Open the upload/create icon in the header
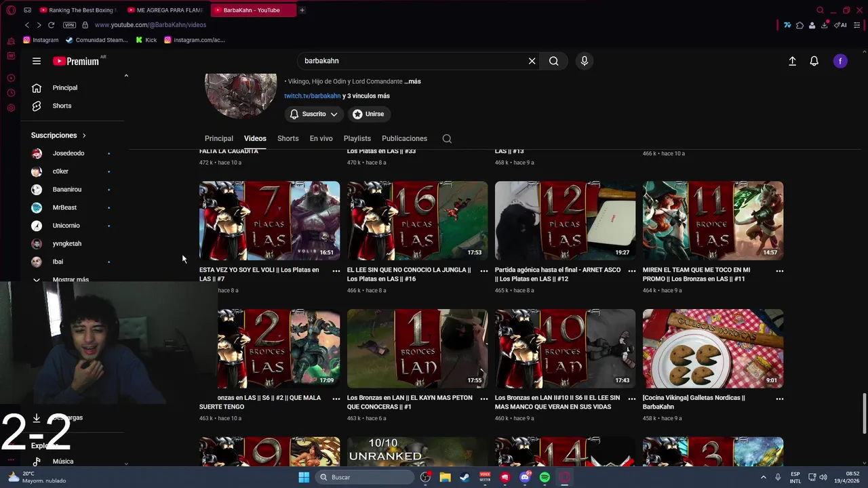Viewport: 868px width, 488px height. [x=792, y=61]
